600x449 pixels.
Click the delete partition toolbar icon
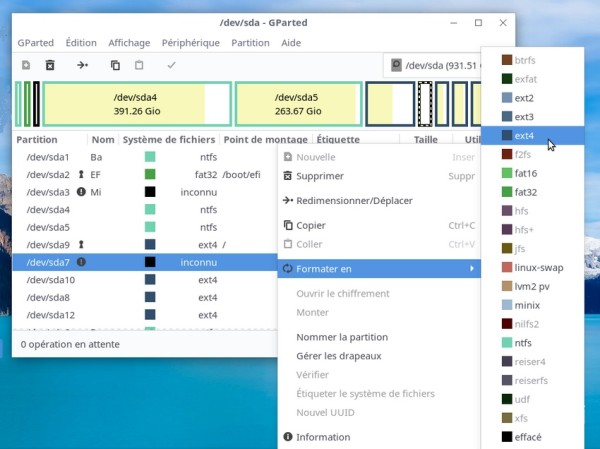coord(50,65)
